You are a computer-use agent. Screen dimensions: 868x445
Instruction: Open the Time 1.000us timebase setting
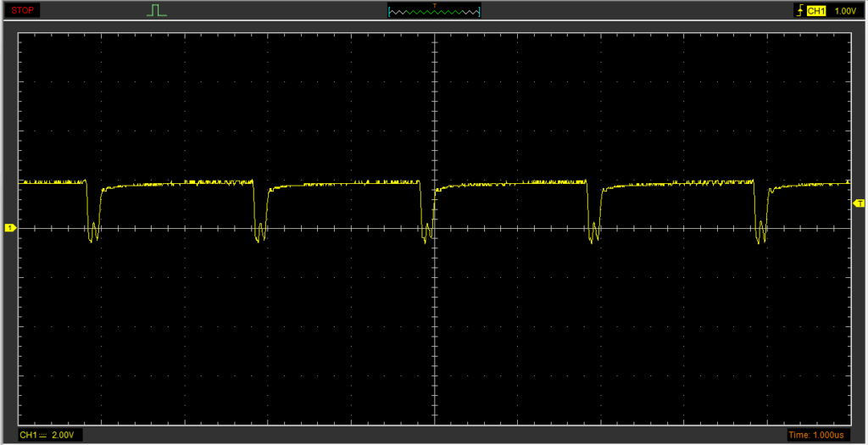pyautogui.click(x=816, y=435)
